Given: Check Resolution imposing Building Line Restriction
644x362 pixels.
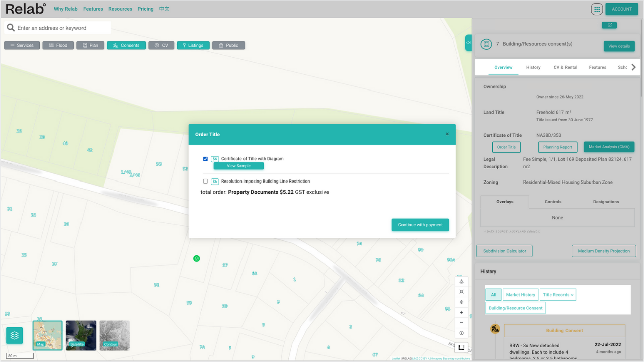Looking at the screenshot, I should tap(205, 181).
